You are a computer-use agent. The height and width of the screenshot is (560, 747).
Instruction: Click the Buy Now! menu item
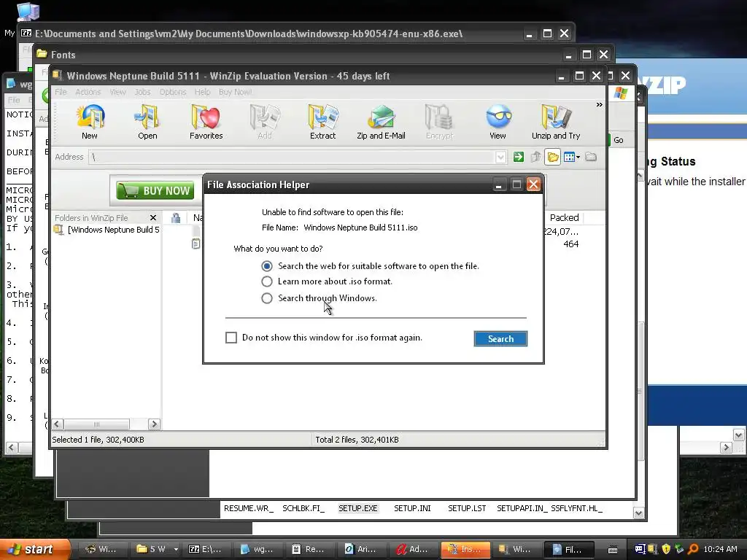click(x=236, y=92)
